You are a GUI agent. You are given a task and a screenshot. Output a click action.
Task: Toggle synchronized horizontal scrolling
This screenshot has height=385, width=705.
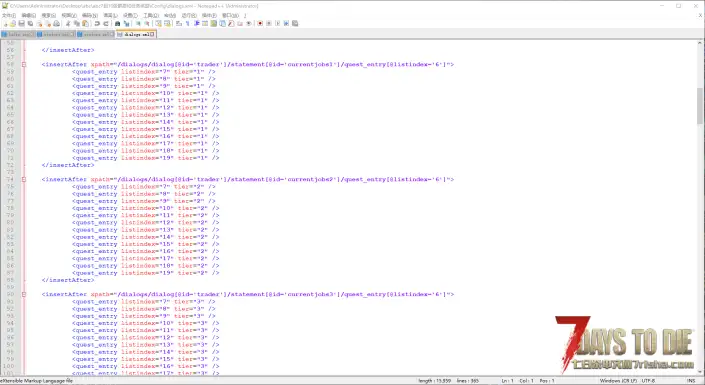click(167, 23)
